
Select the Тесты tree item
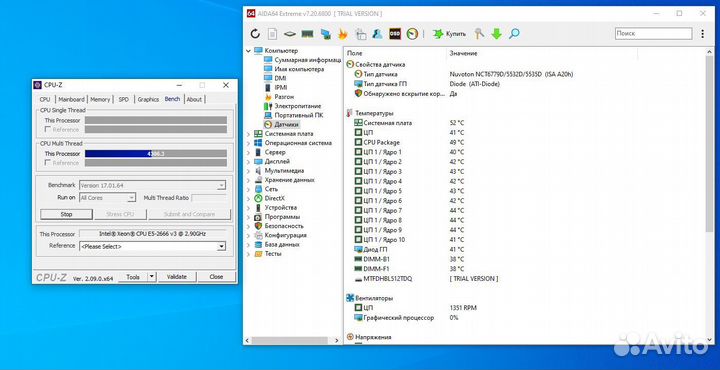point(273,253)
